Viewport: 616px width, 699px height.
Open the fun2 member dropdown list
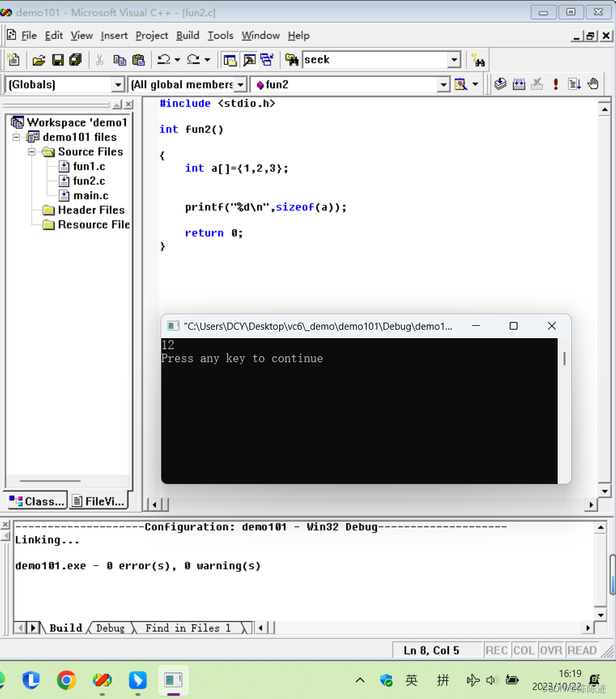pyautogui.click(x=443, y=85)
